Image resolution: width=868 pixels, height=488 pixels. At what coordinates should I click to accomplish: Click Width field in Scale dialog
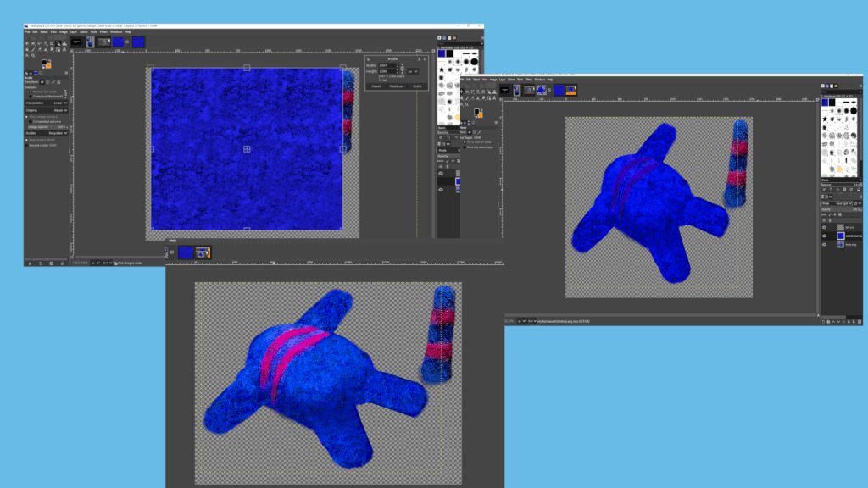tap(387, 65)
